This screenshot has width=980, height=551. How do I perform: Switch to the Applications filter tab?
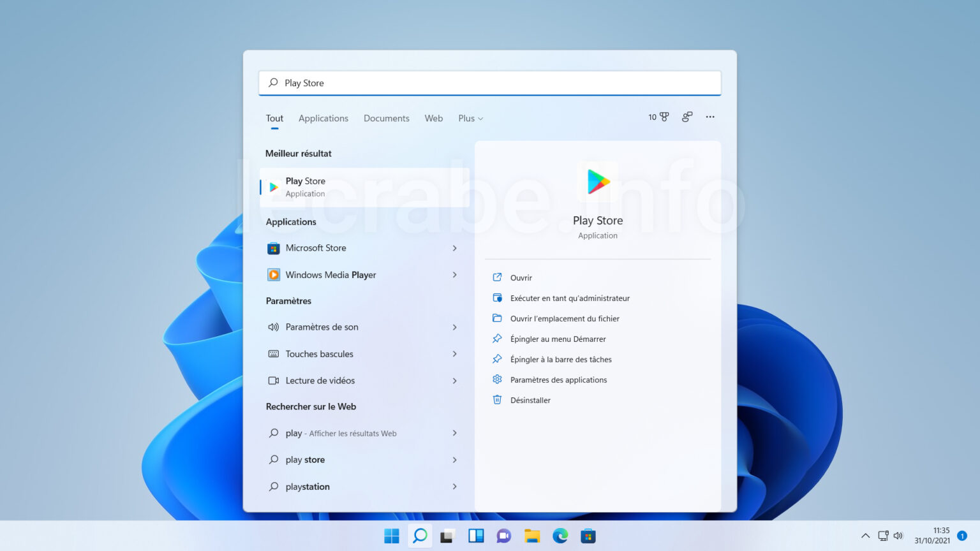323,118
